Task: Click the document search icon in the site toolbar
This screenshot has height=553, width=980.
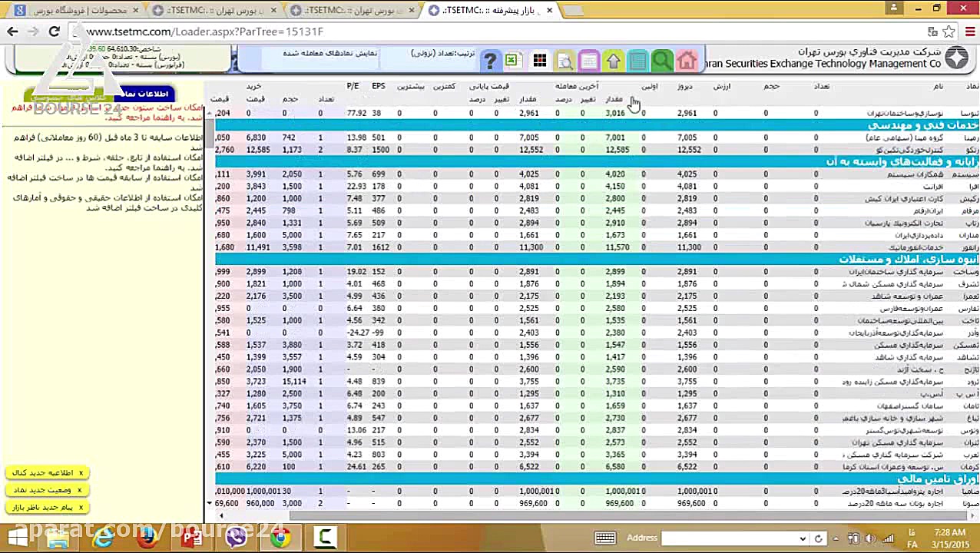Action: [x=564, y=61]
